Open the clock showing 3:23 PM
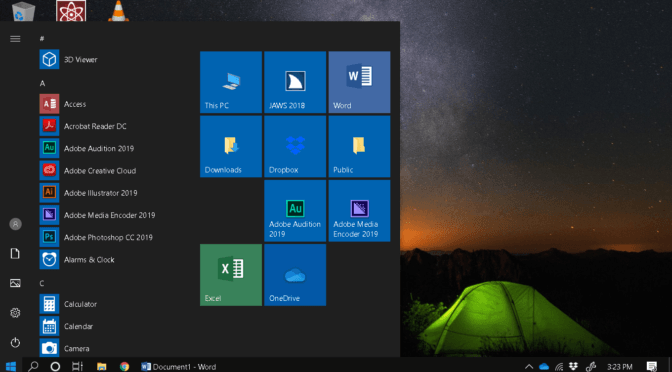The width and height of the screenshot is (672, 372). coord(620,367)
